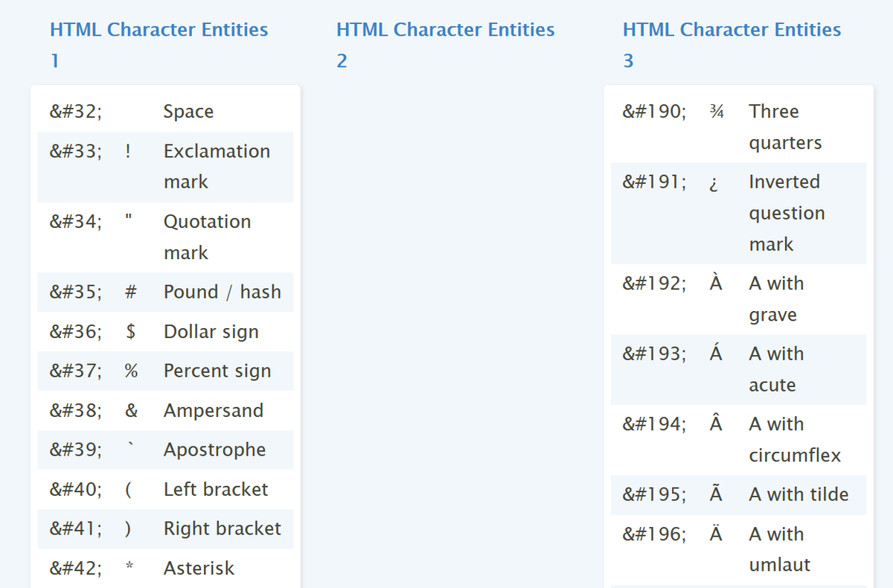Viewport: 893px width, 588px height.
Task: Click the ¾ Three quarters symbol
Action: (x=715, y=112)
